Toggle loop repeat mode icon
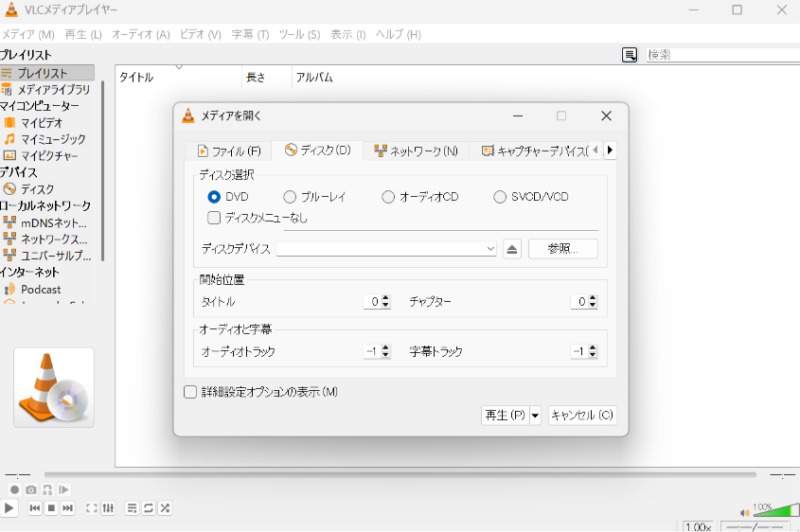The image size is (800, 532). click(148, 508)
